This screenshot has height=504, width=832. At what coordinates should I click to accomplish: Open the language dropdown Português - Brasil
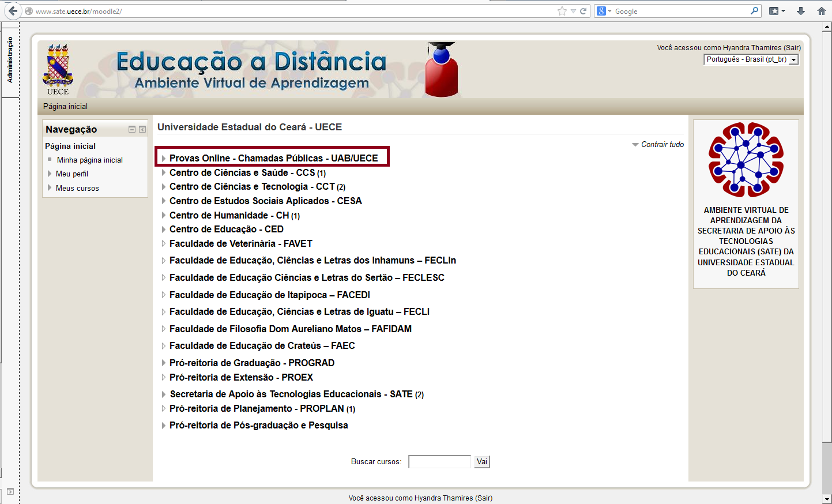[x=751, y=59]
